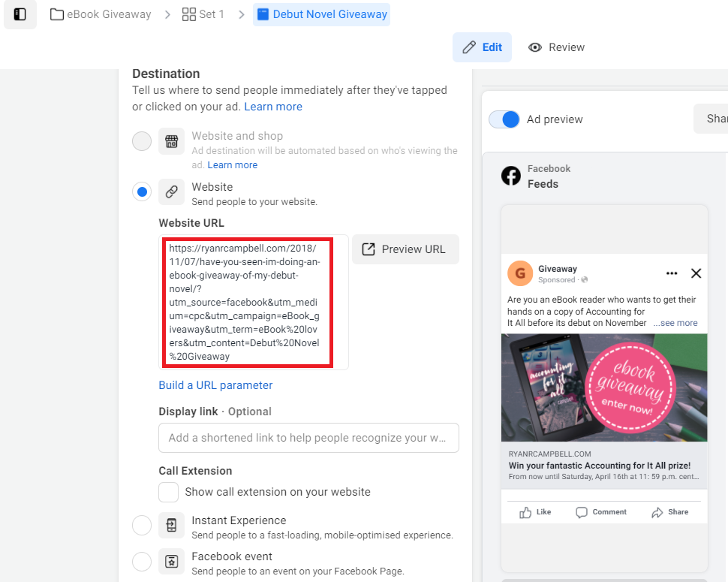The height and width of the screenshot is (582, 728).
Task: Select the Facebook event radio button
Action: pyautogui.click(x=142, y=562)
